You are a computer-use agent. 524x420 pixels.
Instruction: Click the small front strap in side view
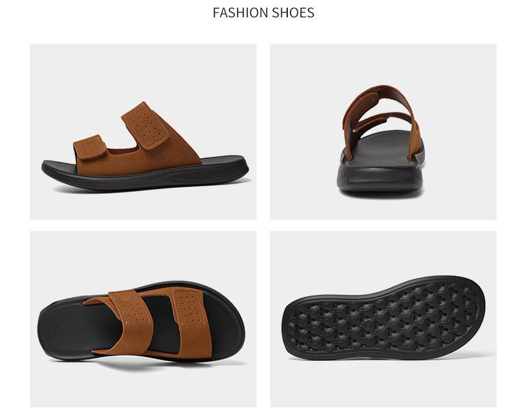90,147
